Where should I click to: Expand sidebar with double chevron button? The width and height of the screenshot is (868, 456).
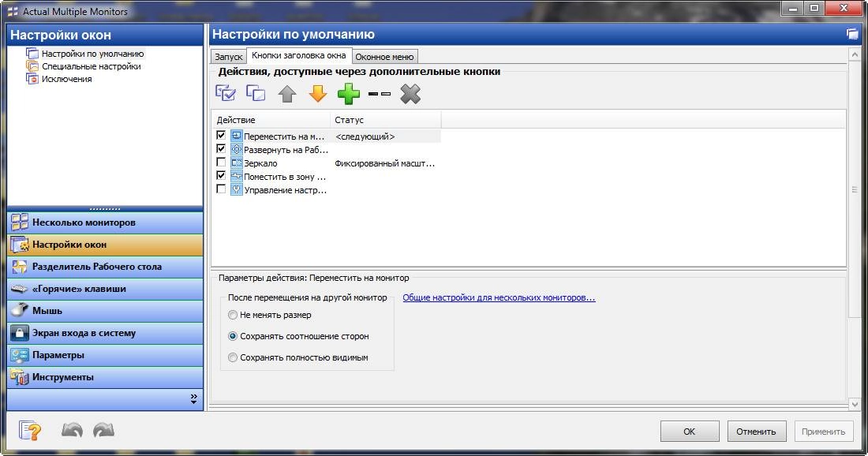tap(193, 399)
